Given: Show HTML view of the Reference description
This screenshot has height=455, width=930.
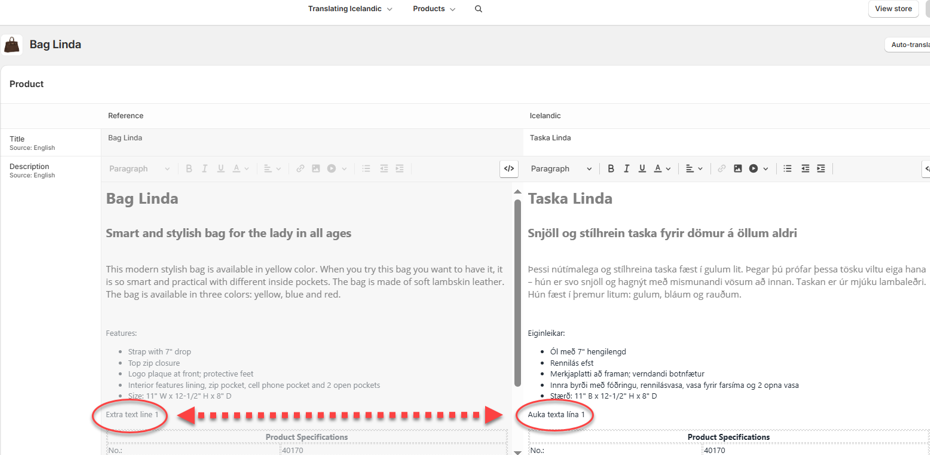Looking at the screenshot, I should tap(509, 169).
